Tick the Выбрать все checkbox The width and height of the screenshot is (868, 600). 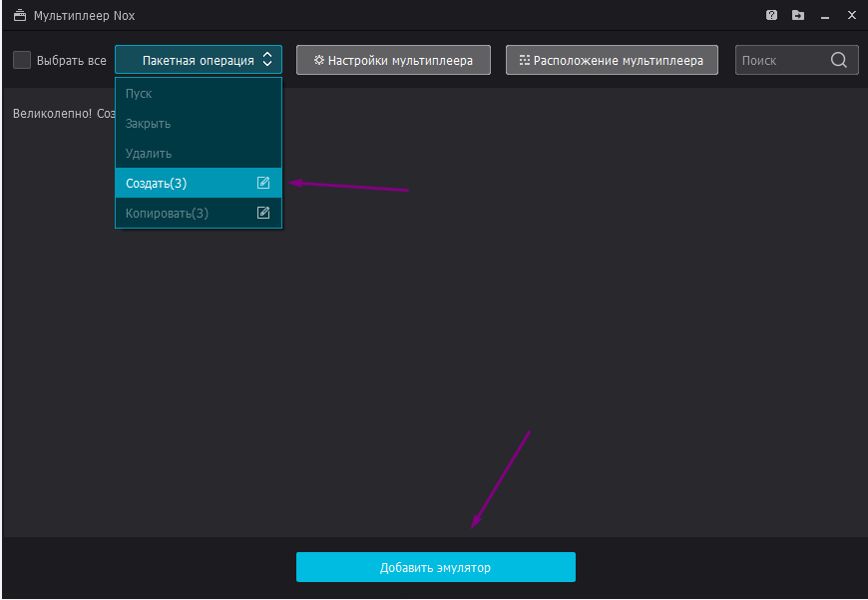(22, 60)
